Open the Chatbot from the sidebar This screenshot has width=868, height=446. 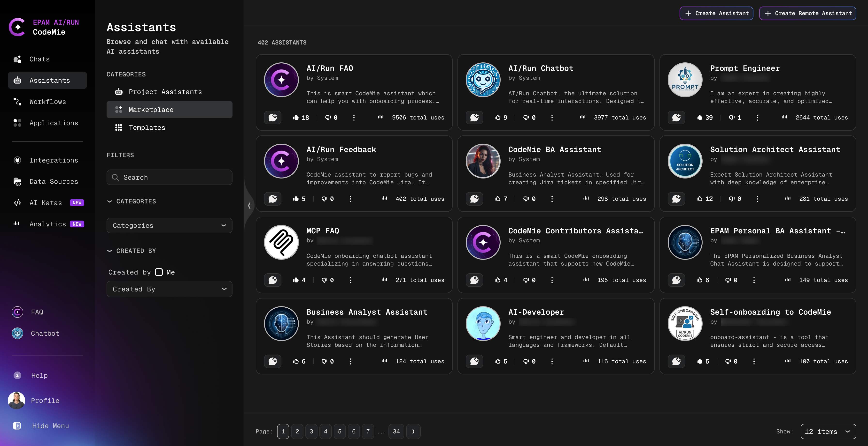[45, 333]
